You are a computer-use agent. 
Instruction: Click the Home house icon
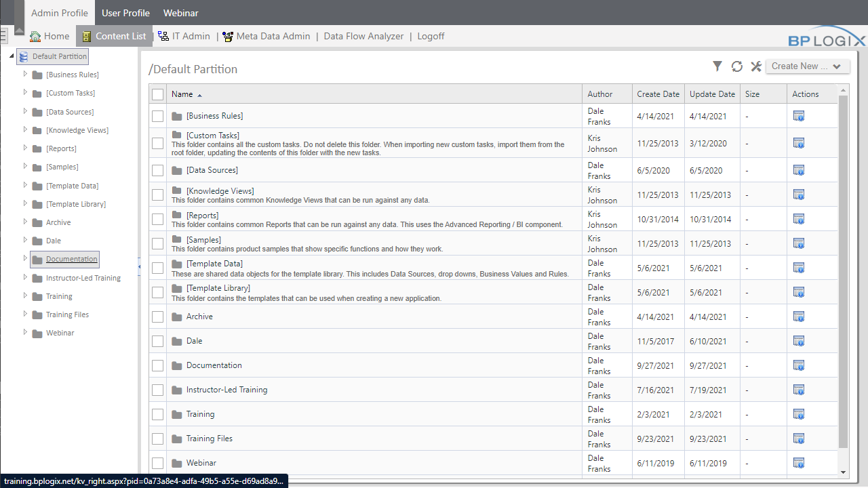pos(35,36)
